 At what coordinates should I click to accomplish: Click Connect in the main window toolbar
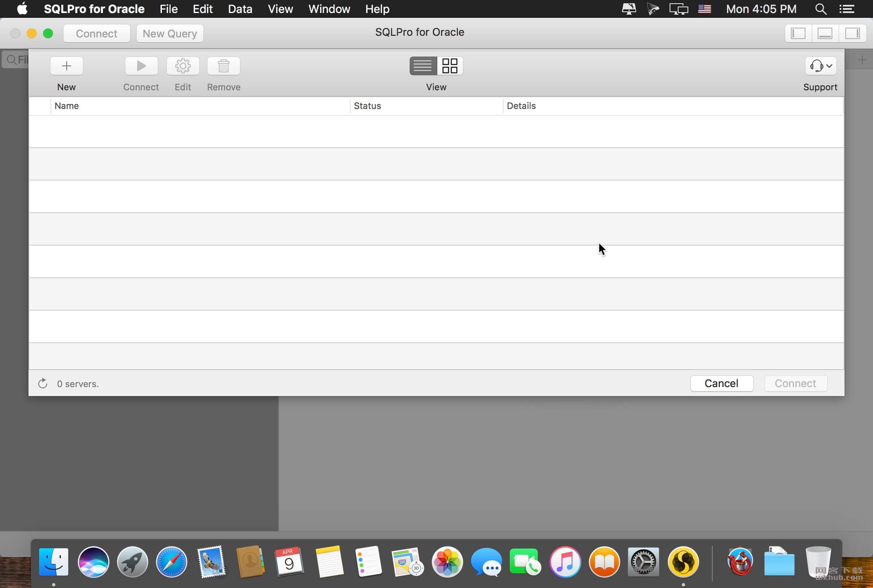pyautogui.click(x=97, y=33)
